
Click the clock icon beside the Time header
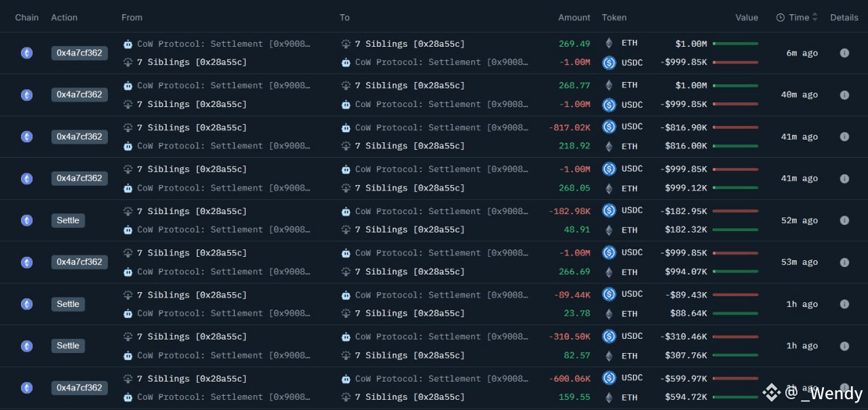click(780, 17)
